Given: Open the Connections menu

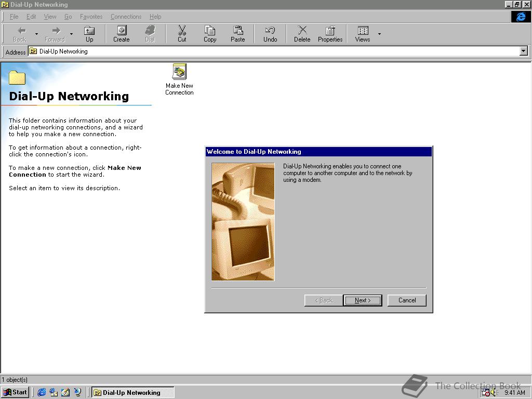Looking at the screenshot, I should coord(126,17).
